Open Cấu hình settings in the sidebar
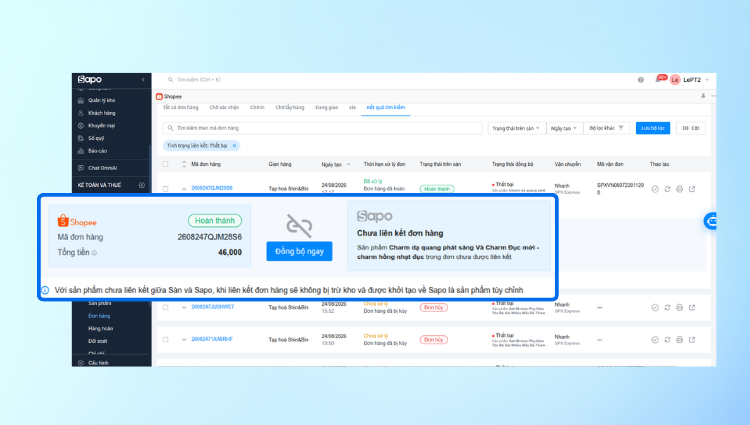 click(x=98, y=363)
